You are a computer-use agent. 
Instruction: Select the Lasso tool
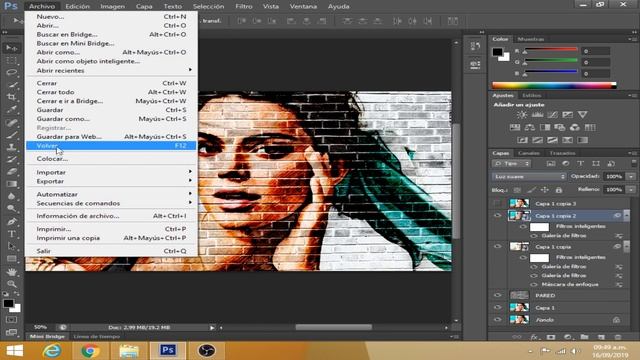[11, 73]
